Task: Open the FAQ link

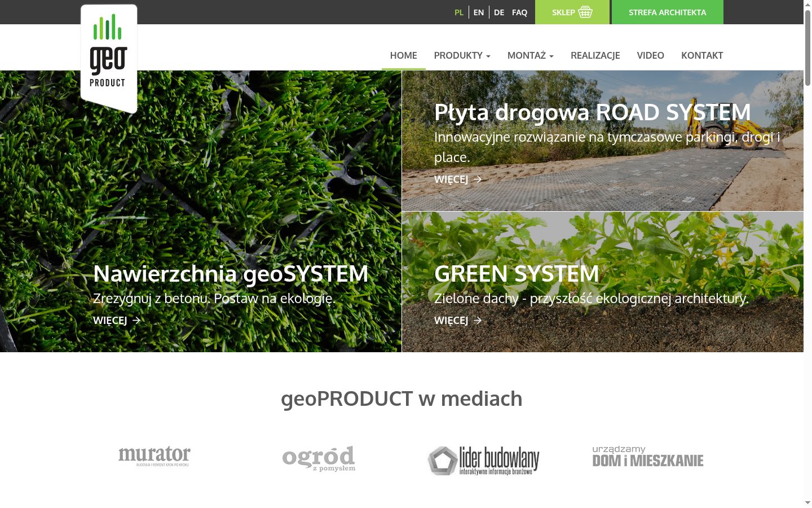Action: [x=519, y=12]
